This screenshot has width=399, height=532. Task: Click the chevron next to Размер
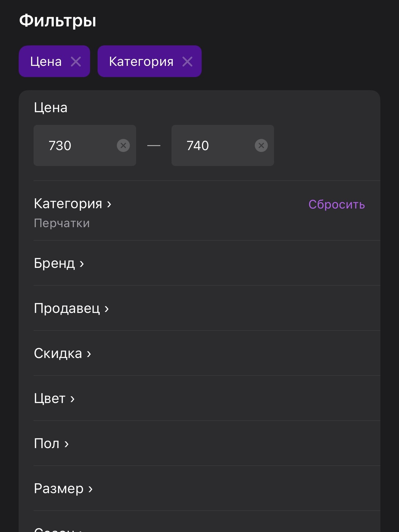coord(90,489)
